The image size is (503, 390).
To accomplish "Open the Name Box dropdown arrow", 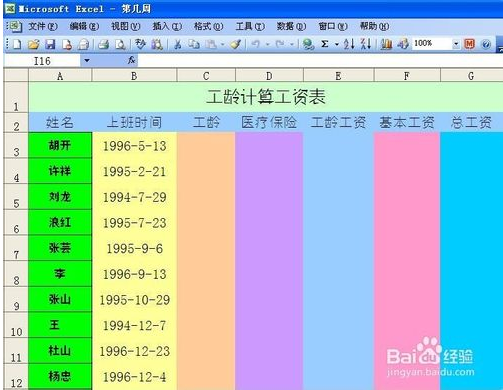I will click(87, 61).
